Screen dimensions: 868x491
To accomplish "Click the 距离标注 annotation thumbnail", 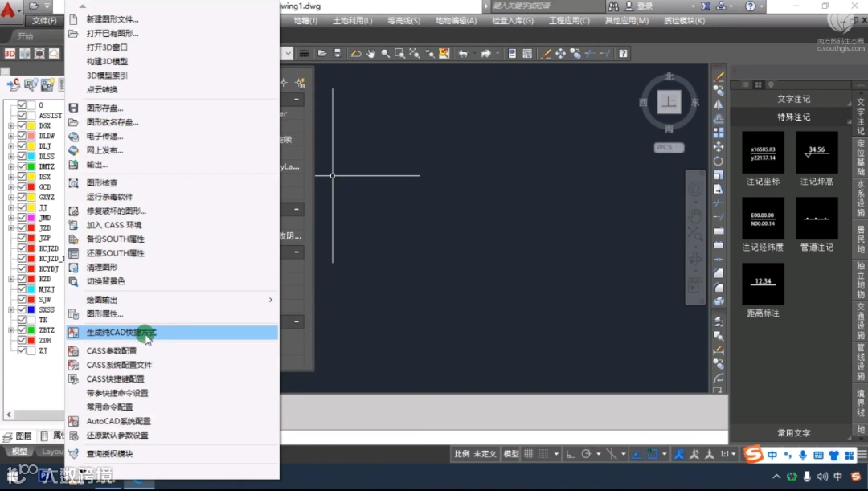I will coord(763,284).
